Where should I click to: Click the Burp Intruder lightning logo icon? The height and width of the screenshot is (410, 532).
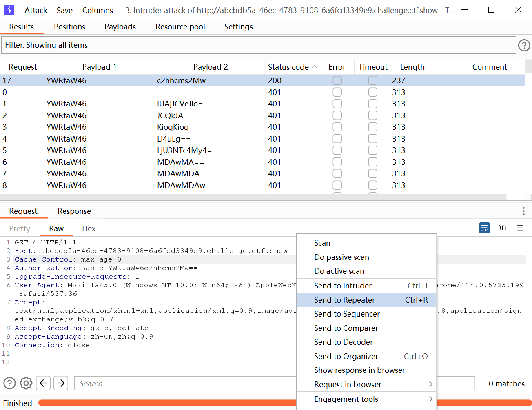tap(9, 10)
